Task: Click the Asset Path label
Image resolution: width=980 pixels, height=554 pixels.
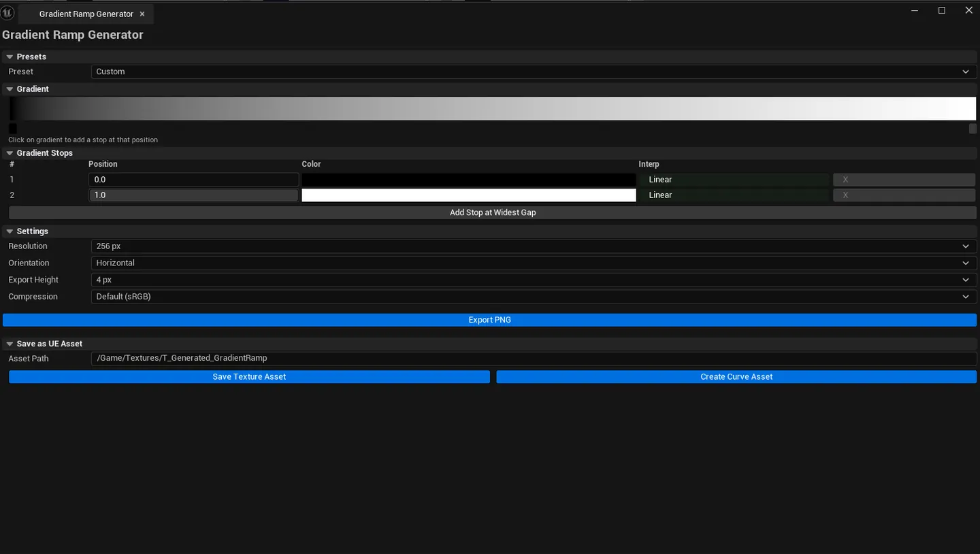Action: click(x=29, y=359)
